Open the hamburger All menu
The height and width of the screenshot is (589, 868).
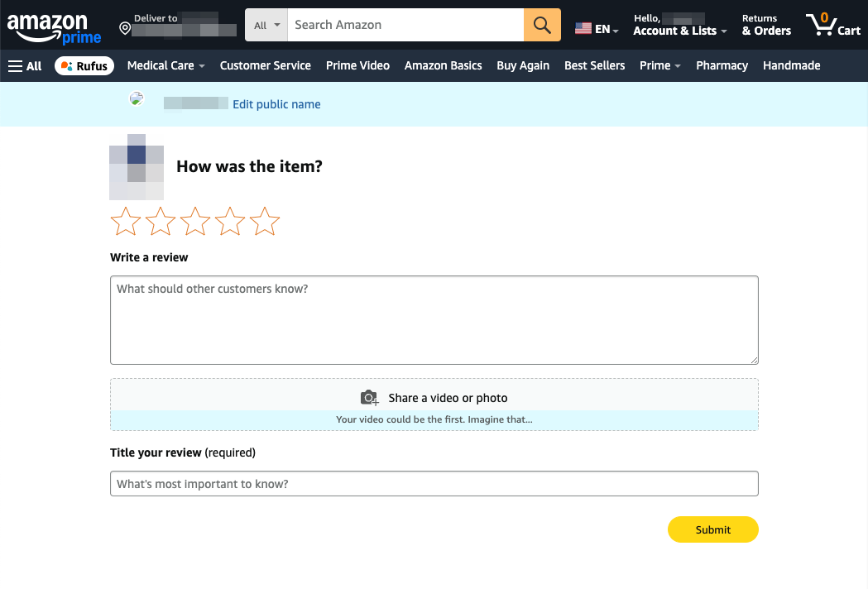coord(25,65)
